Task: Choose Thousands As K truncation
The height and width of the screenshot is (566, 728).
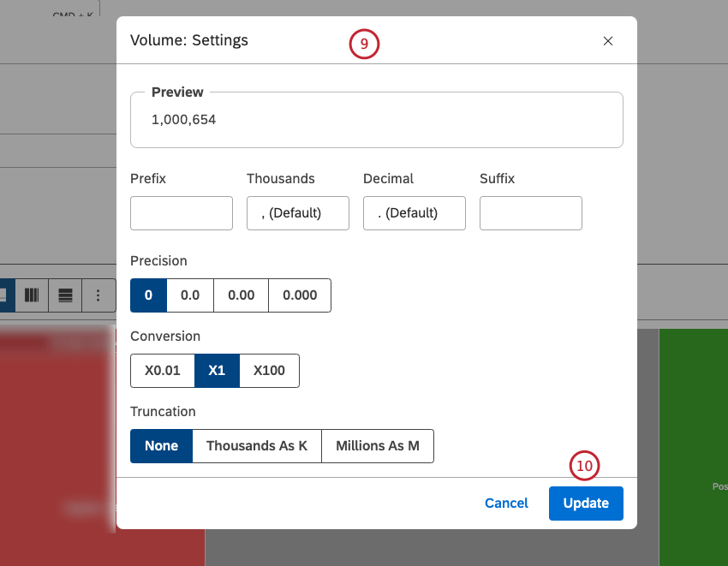Action: pos(256,446)
